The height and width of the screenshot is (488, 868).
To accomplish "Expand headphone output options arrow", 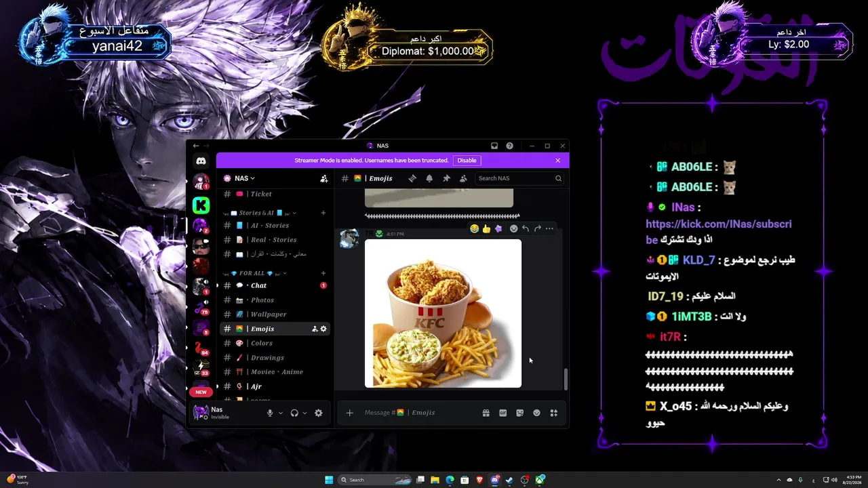I will click(305, 413).
